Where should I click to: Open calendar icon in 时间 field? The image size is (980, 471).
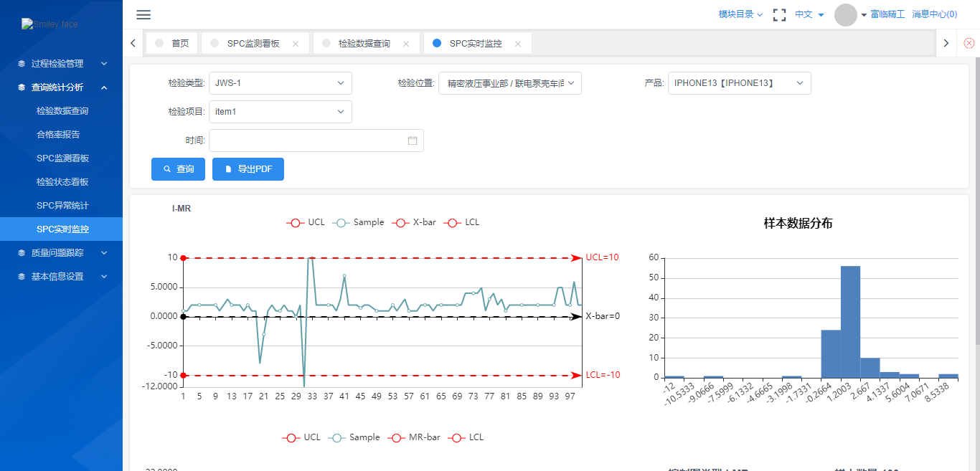[x=413, y=141]
